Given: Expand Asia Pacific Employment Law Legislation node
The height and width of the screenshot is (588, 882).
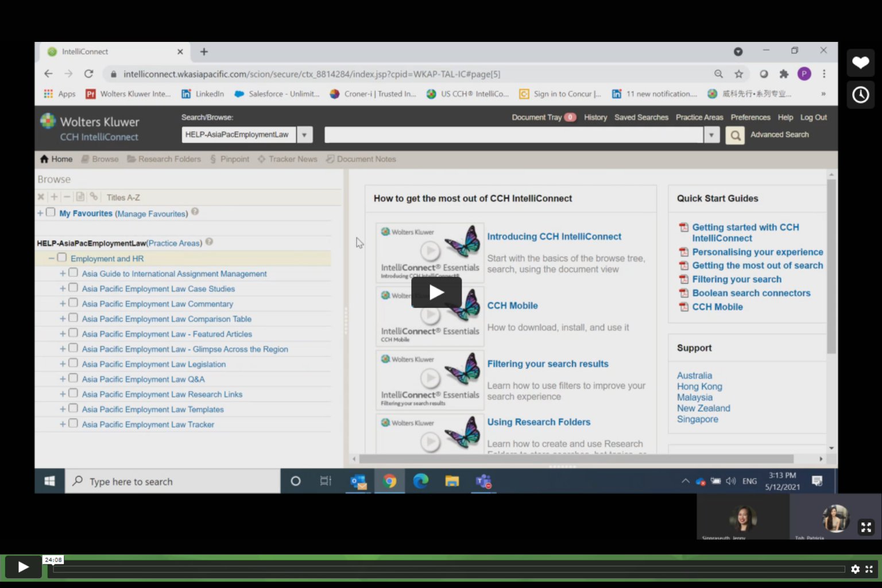Looking at the screenshot, I should 63,364.
